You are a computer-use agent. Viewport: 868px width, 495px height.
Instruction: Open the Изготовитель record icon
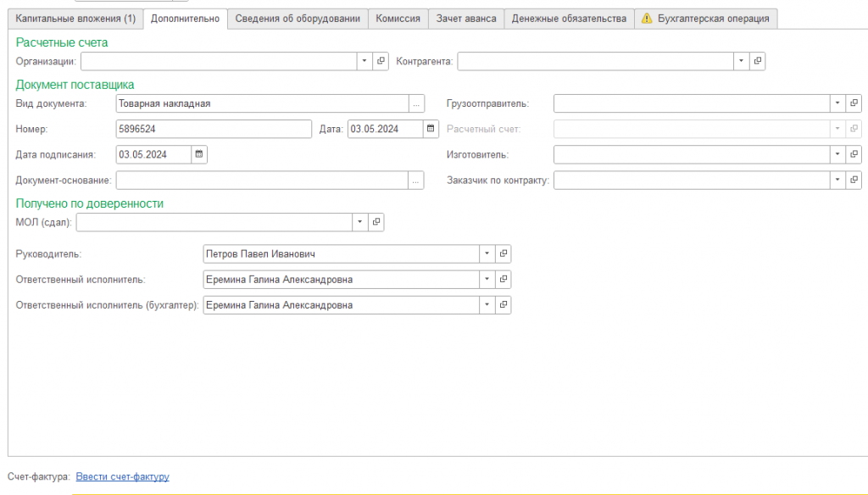pos(854,154)
